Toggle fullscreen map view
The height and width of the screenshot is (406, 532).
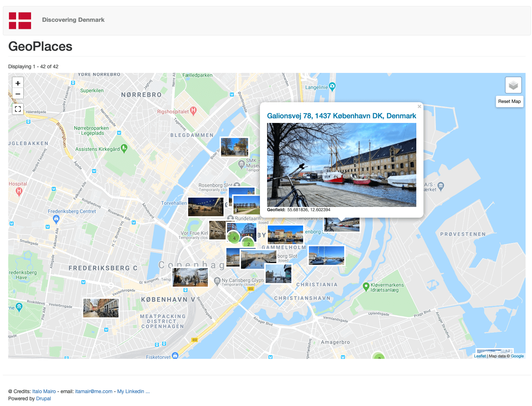18,109
